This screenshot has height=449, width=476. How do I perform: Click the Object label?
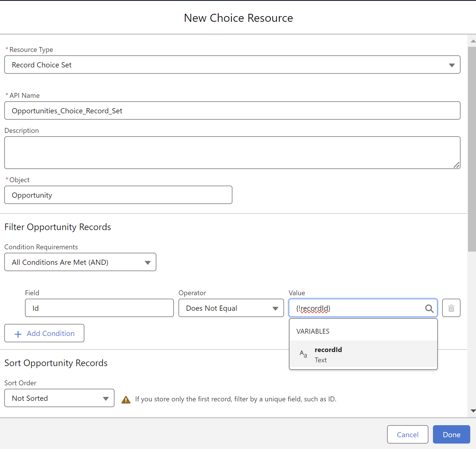20,180
